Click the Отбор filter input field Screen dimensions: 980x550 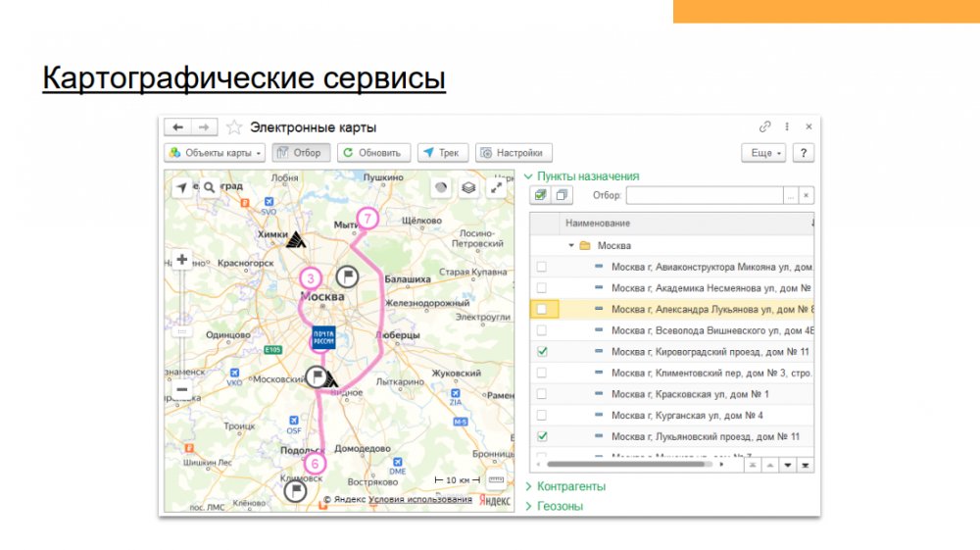[x=705, y=195]
